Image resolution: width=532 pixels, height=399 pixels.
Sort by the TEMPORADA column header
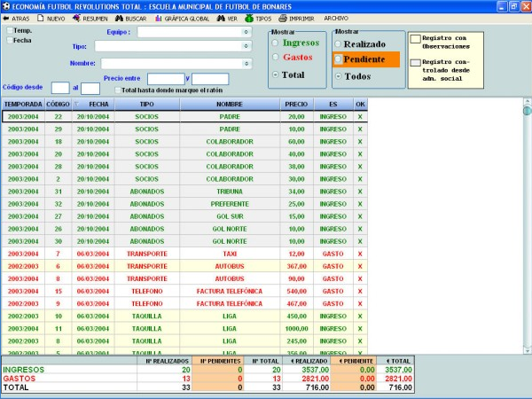click(x=23, y=105)
